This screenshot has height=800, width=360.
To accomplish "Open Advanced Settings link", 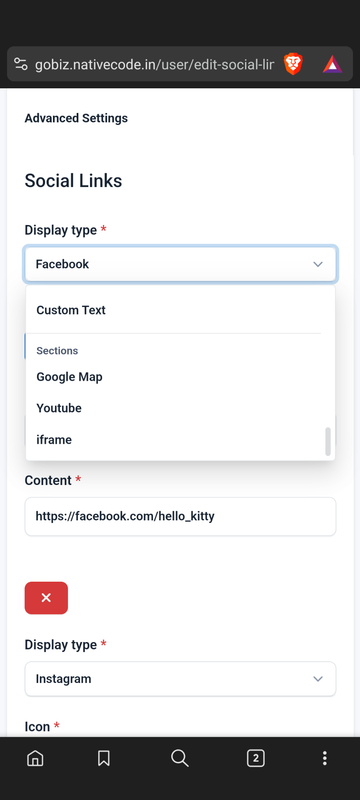I will [x=76, y=118].
